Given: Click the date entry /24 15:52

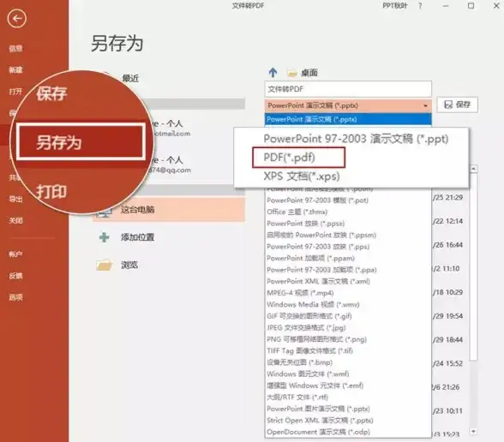Looking at the screenshot, I should [447, 363].
